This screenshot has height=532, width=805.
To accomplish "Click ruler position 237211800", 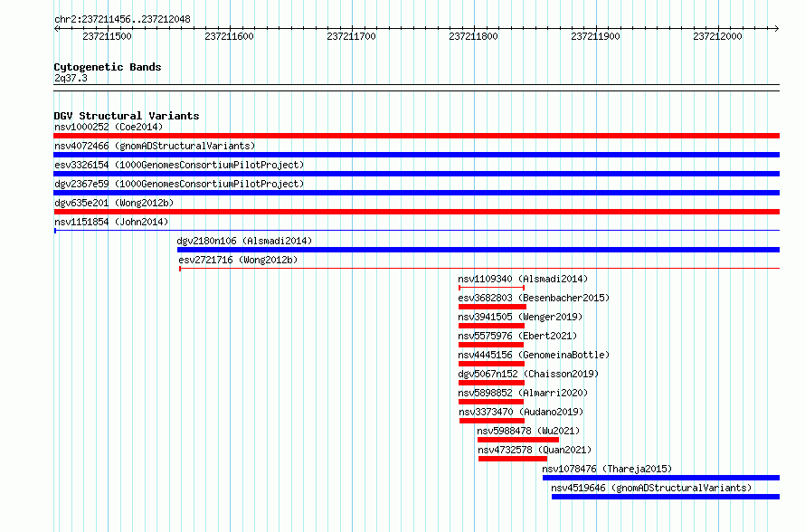I will (473, 36).
